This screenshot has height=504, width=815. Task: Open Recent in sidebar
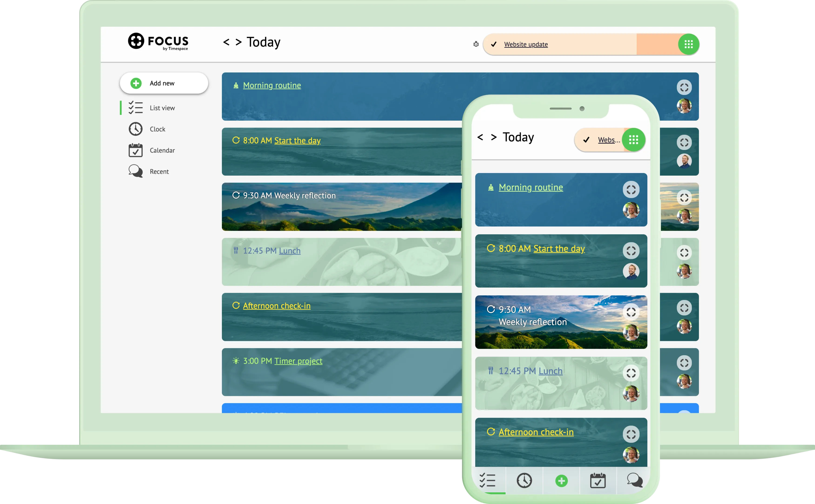[149, 171]
